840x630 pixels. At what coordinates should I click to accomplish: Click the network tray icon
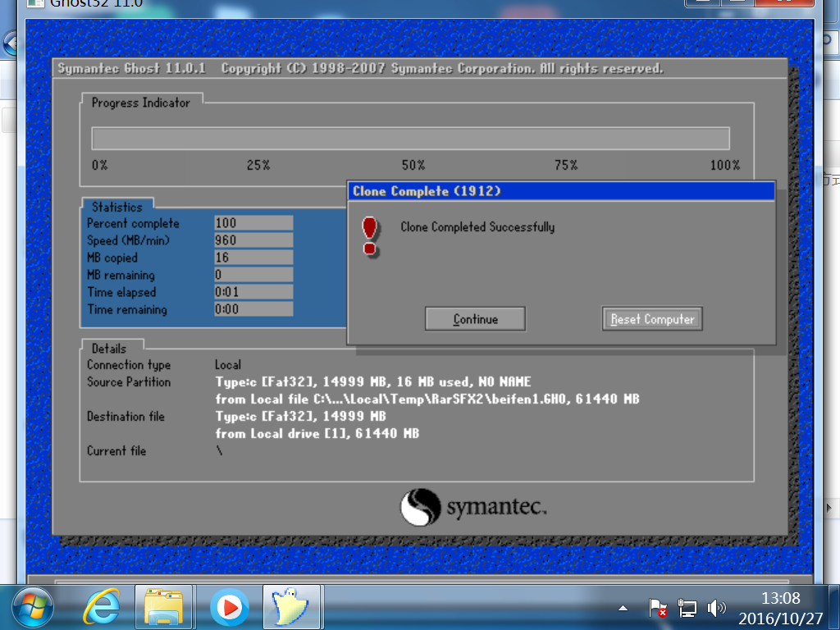pos(687,608)
